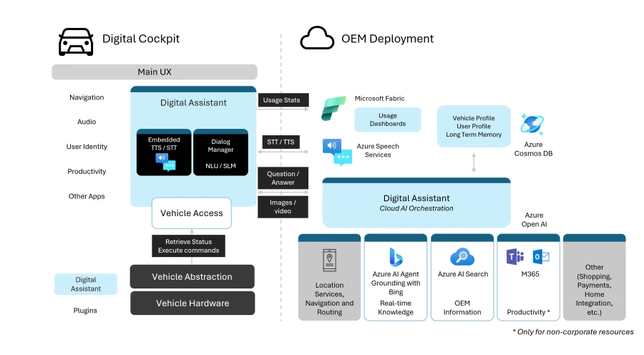This screenshot has width=644, height=355.
Task: Click the Dialog Manager block
Action: [220, 152]
